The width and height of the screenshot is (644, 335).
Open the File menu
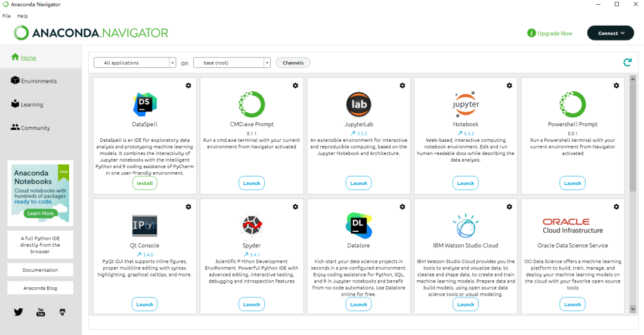pyautogui.click(x=7, y=16)
